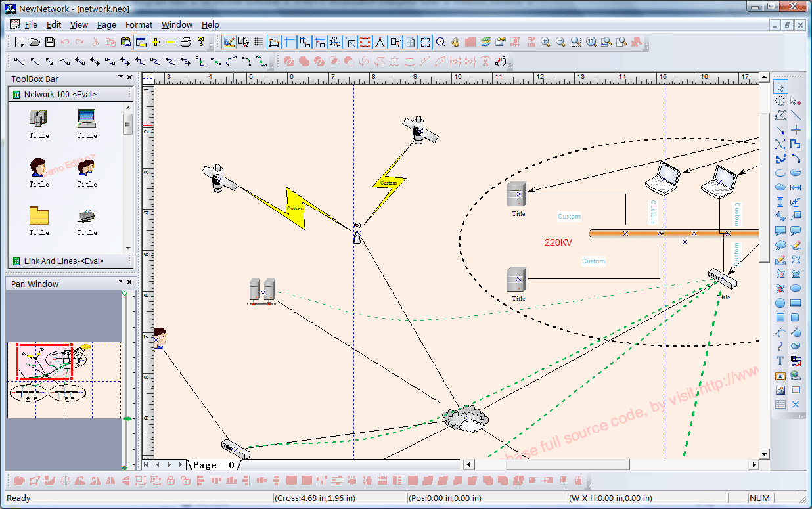The height and width of the screenshot is (509, 812).
Task: Open the Window menu
Action: tap(177, 24)
